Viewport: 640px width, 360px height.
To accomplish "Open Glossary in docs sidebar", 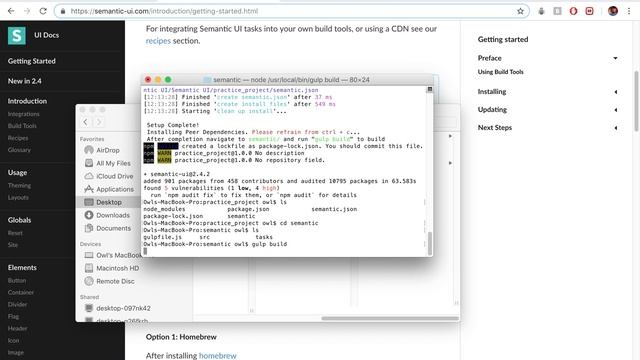I will (19, 150).
